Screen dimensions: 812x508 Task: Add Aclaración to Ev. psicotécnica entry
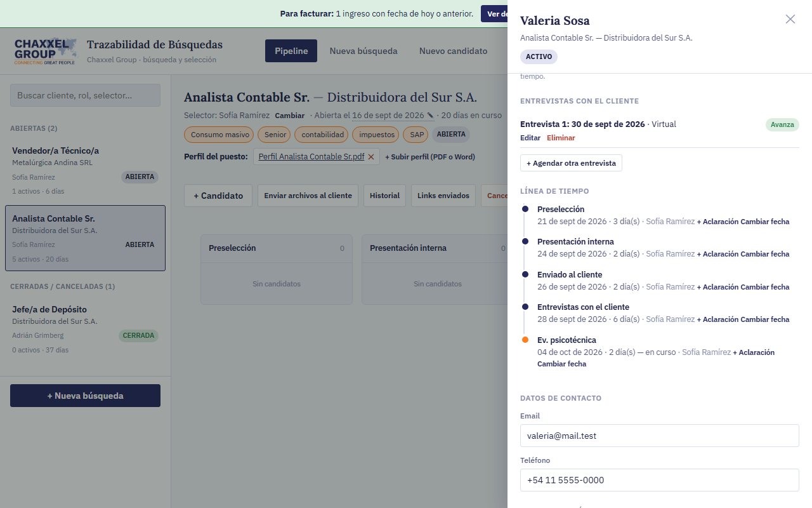coord(754,352)
